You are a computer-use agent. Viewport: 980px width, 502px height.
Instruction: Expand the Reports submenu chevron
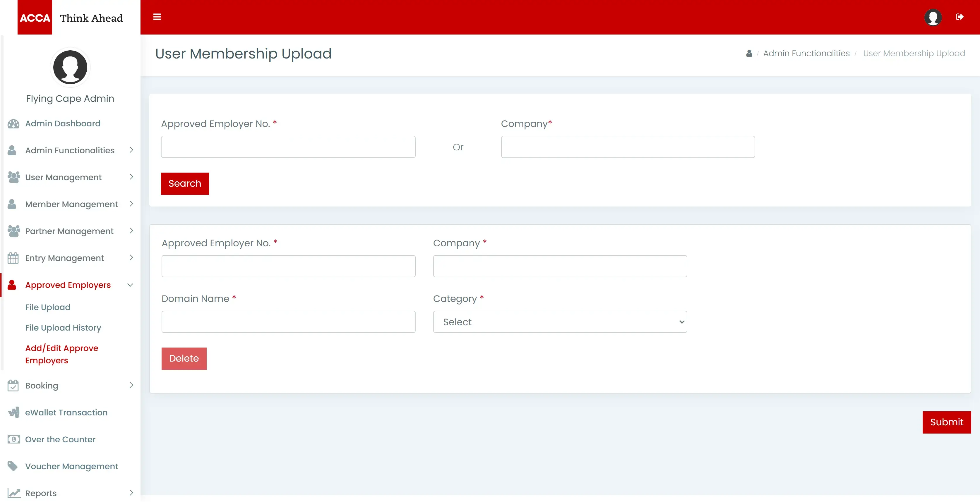[132, 493]
